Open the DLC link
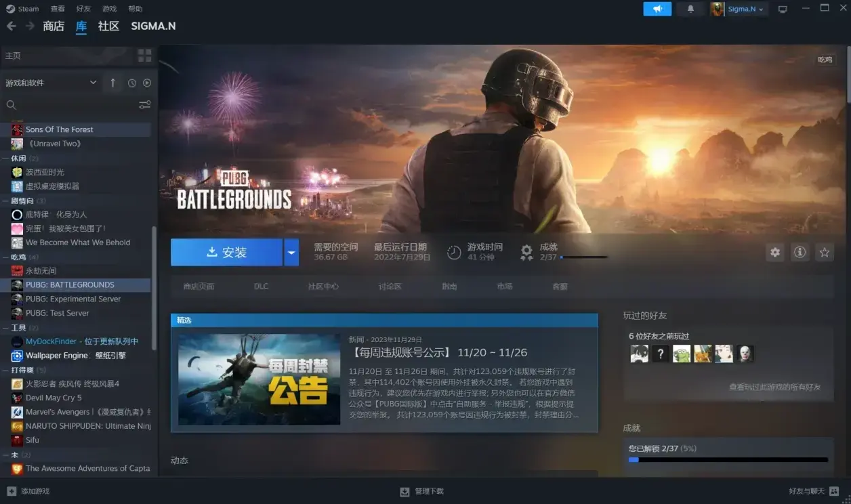The height and width of the screenshot is (504, 851). point(262,287)
